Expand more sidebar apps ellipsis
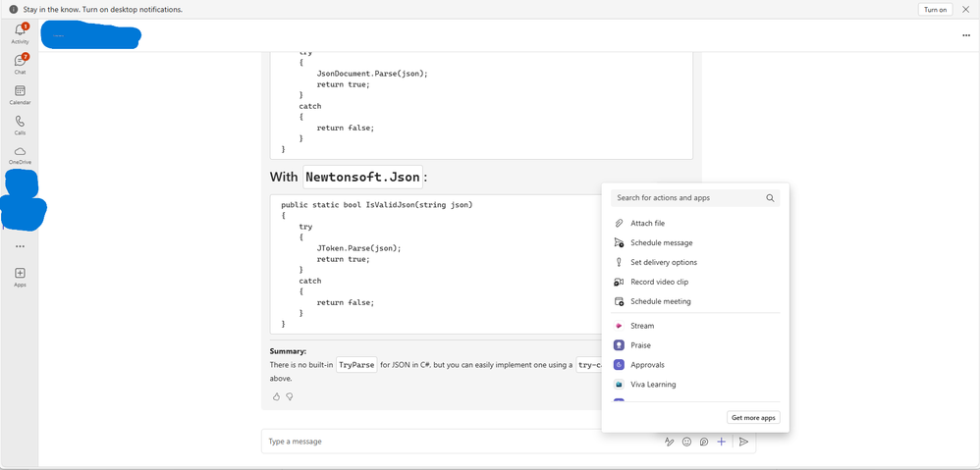980x470 pixels. point(20,246)
